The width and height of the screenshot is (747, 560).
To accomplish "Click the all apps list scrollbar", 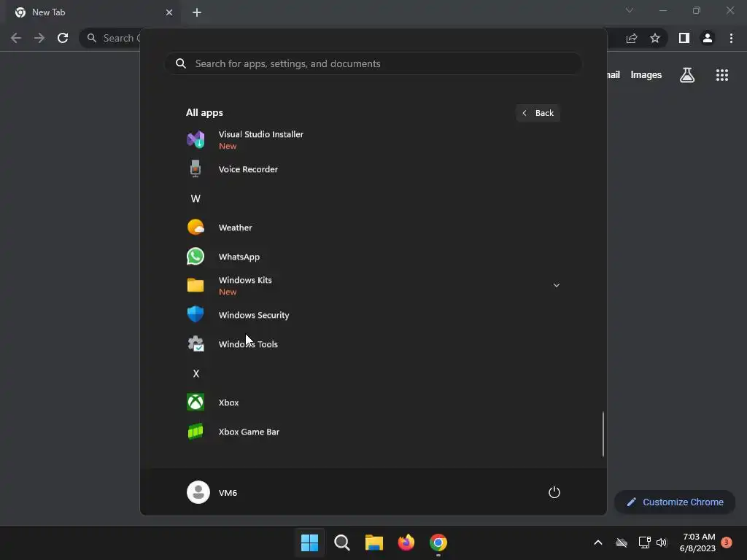I will pos(603,434).
